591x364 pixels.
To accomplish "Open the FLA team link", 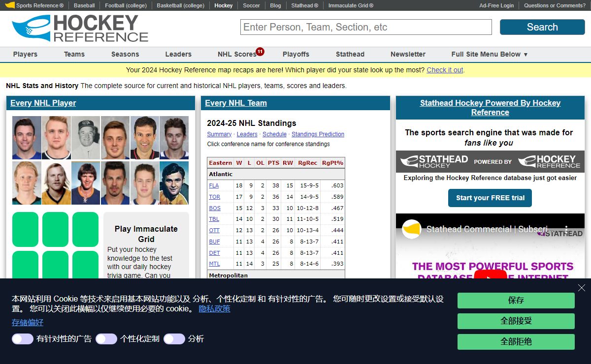I will pyautogui.click(x=214, y=185).
